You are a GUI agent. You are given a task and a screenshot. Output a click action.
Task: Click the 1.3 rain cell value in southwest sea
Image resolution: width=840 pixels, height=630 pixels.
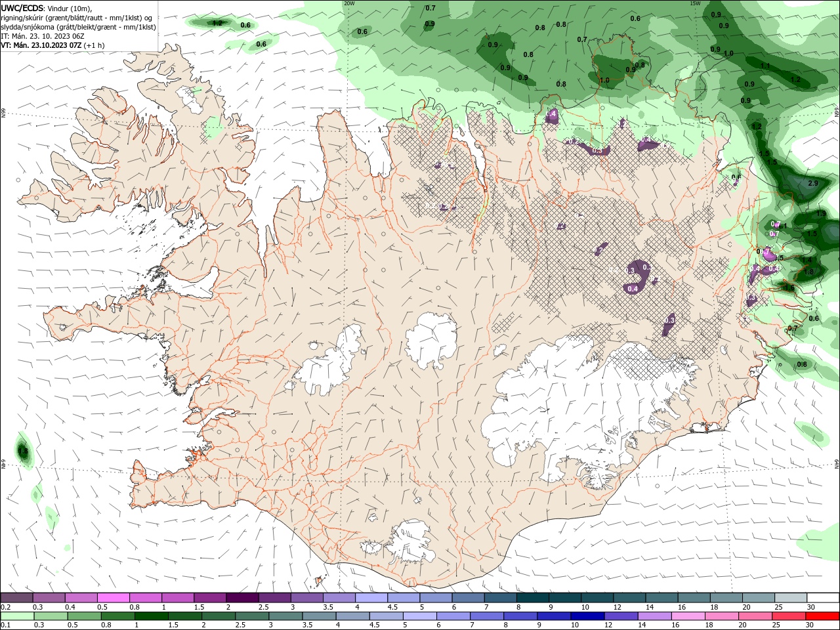coord(24,451)
